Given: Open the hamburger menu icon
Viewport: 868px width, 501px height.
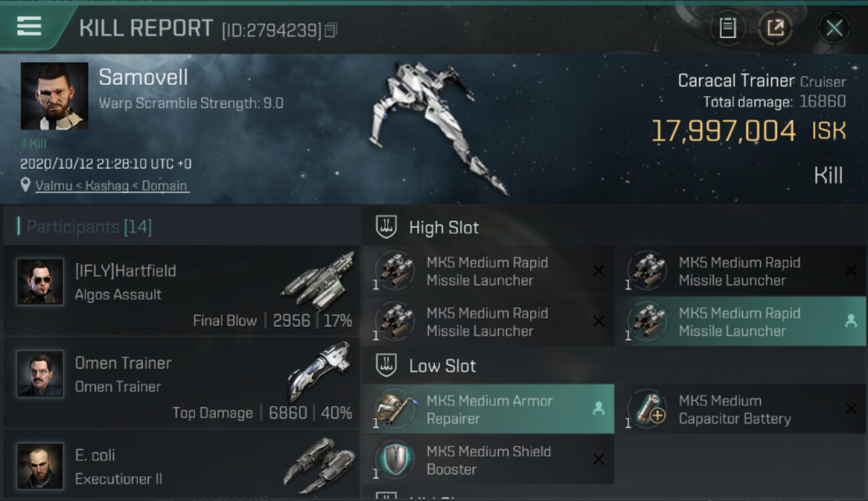Looking at the screenshot, I should point(29,27).
